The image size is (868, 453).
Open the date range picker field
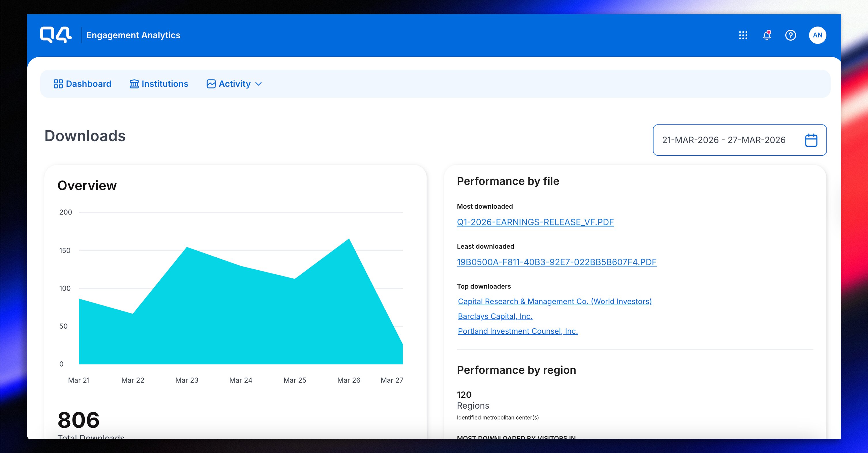coord(723,140)
